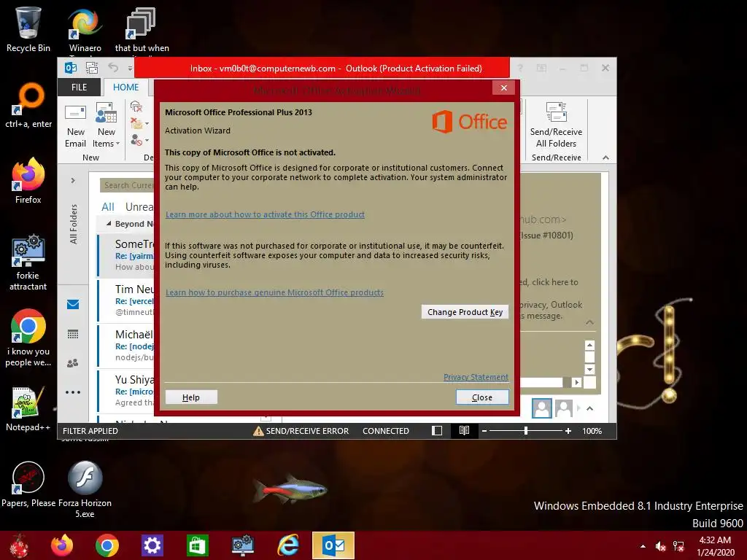Screen dimensions: 747x560
Task: Open the Tim Neu message in the list
Action: 125,300
